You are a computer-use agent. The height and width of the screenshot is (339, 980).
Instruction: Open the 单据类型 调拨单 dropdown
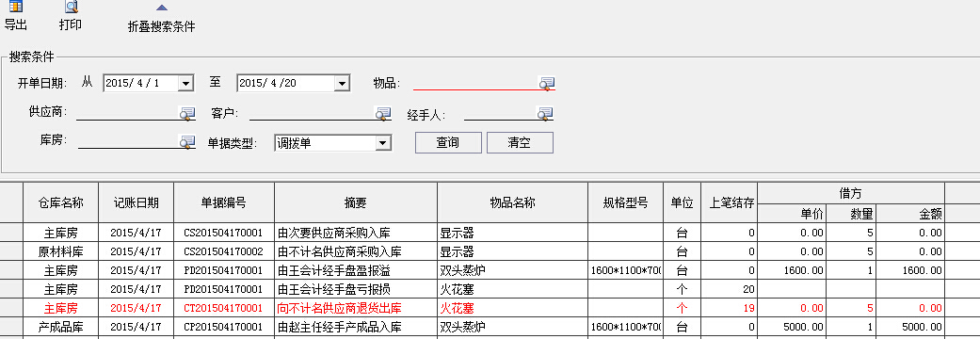(x=383, y=143)
